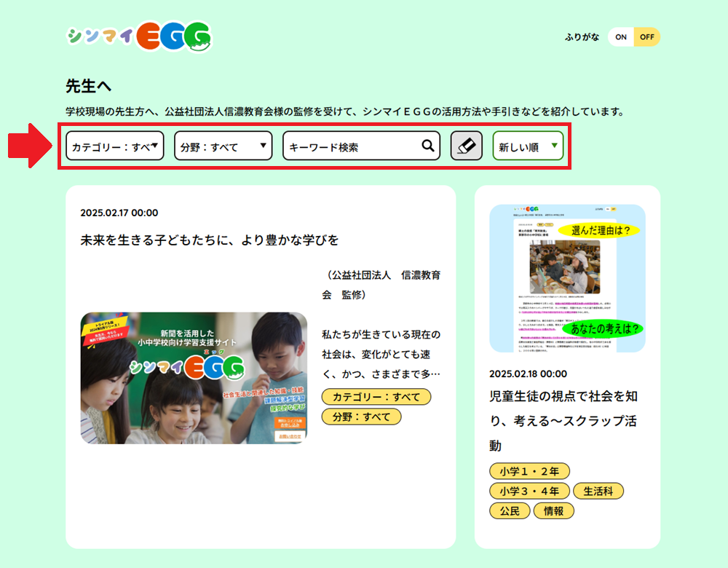Clear filters with the eraser icon
Viewport: 728px width, 568px height.
pos(466,146)
